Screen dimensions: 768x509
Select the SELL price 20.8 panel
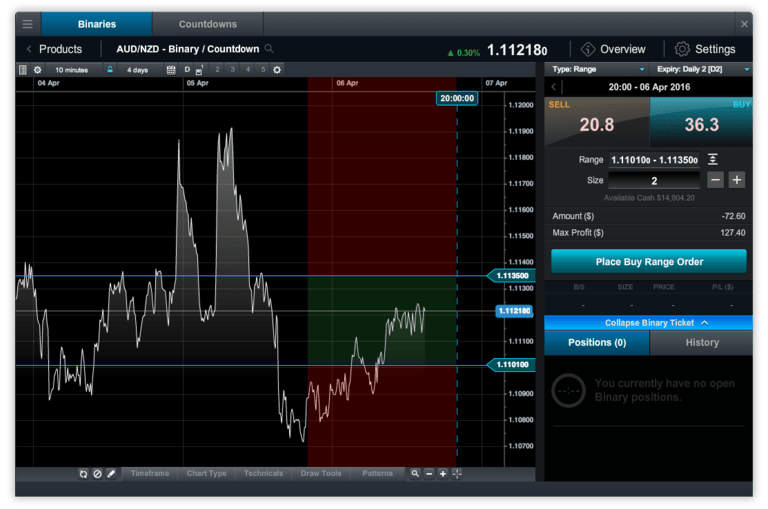tap(596, 123)
